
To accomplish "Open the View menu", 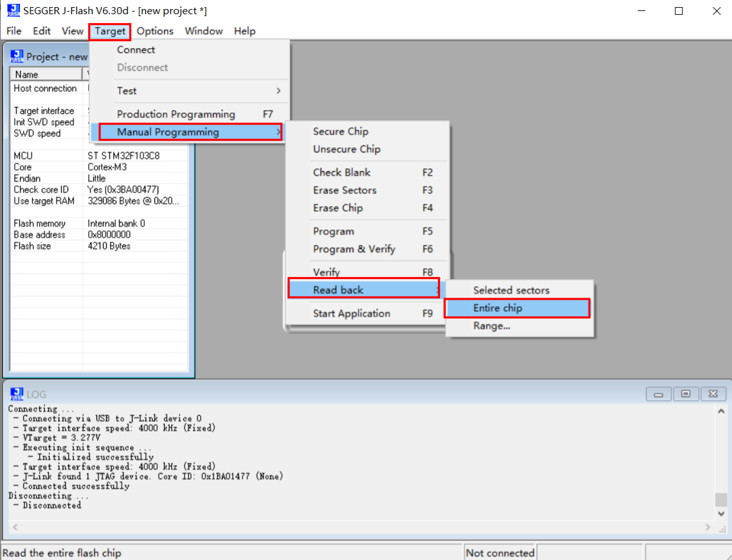I will 72,32.
